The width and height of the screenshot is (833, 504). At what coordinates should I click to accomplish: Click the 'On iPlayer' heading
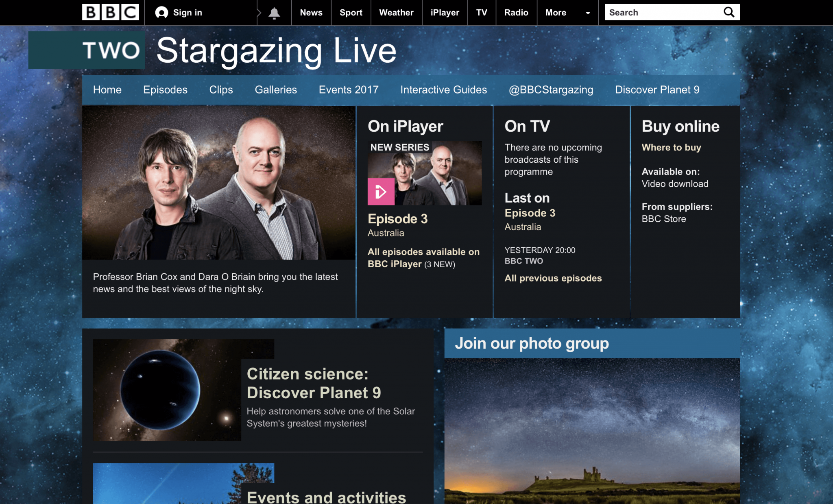pos(405,127)
